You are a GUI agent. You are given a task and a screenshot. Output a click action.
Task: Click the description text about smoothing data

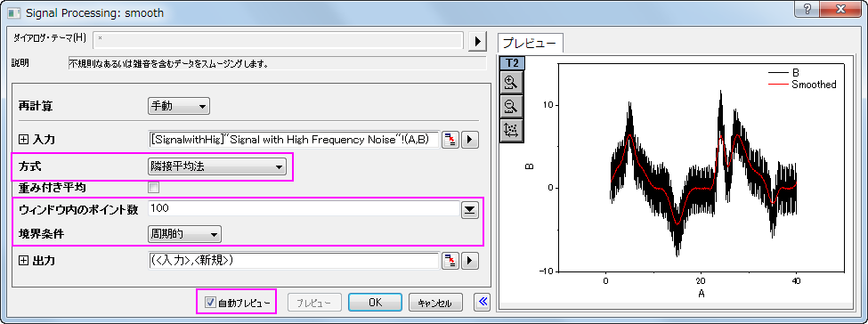click(168, 64)
